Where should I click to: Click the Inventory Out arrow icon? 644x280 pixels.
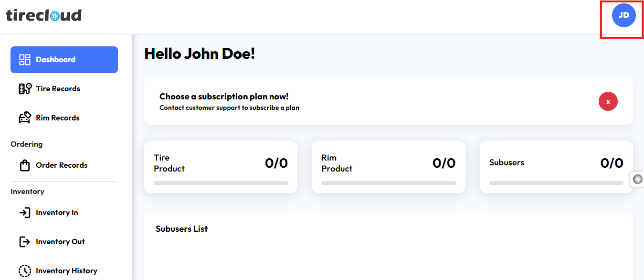coord(25,242)
